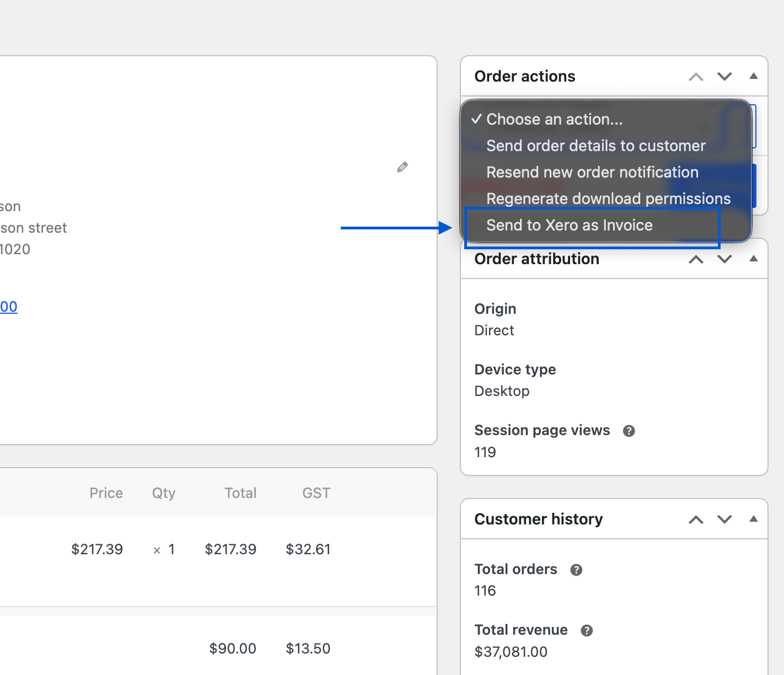Click the blue underlined link ending in 00
Screen dimensions: 784x675
point(9,307)
